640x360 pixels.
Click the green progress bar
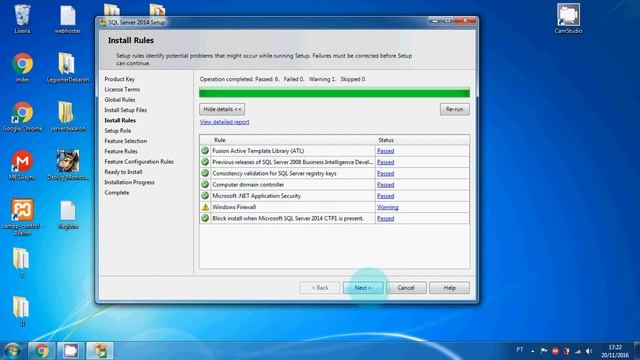click(x=334, y=93)
